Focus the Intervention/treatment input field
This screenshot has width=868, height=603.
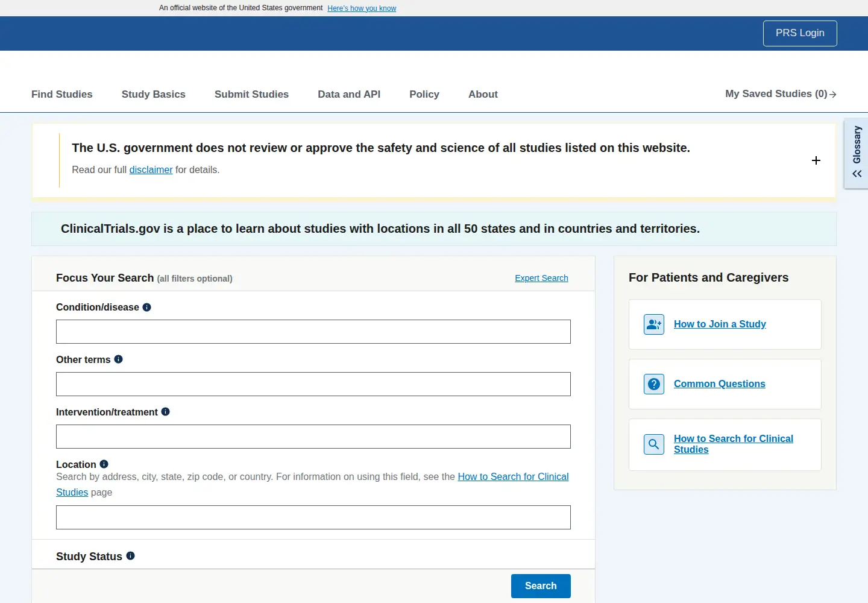(x=313, y=437)
